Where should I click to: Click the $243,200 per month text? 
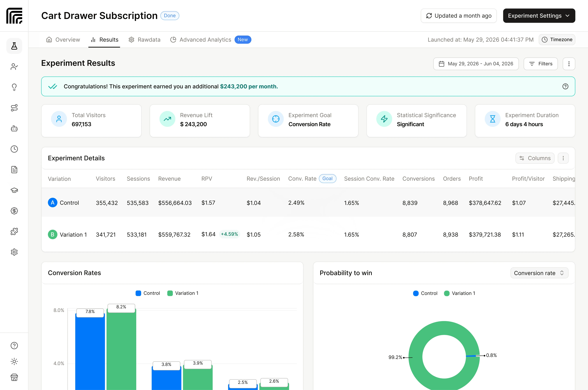pos(249,86)
